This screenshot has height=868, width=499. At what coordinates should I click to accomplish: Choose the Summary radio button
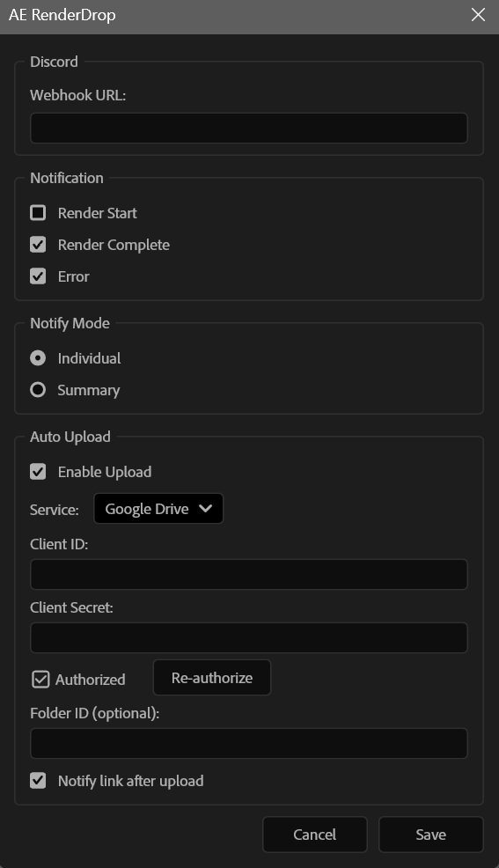[38, 390]
